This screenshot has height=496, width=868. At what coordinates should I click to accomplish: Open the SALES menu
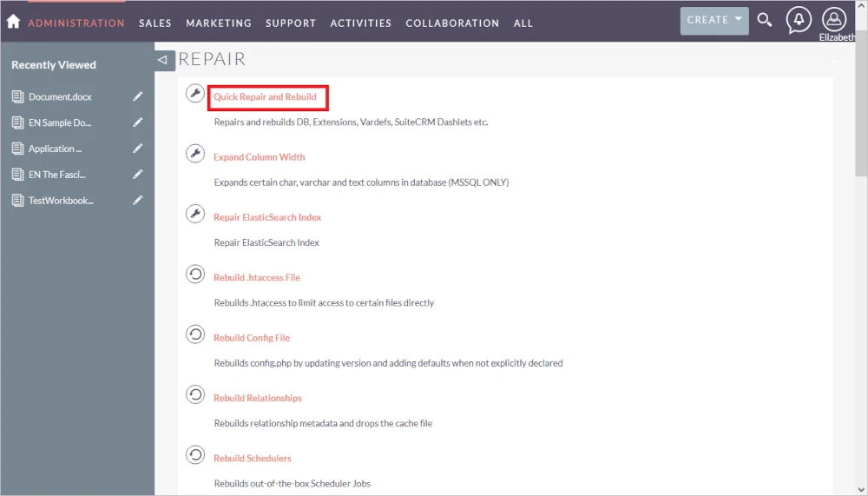point(155,23)
